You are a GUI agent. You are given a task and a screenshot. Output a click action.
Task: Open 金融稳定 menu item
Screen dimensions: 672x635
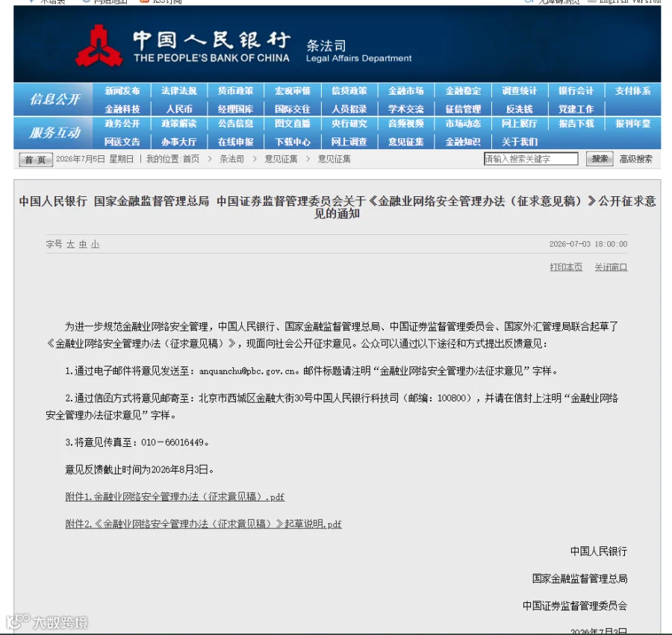click(463, 91)
